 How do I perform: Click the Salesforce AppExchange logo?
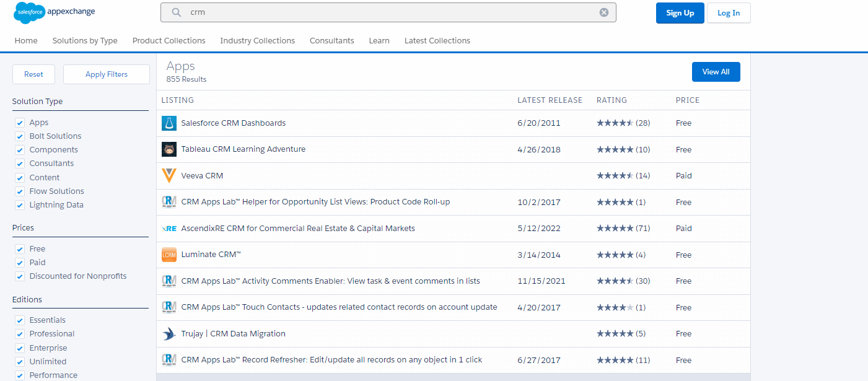[x=55, y=12]
